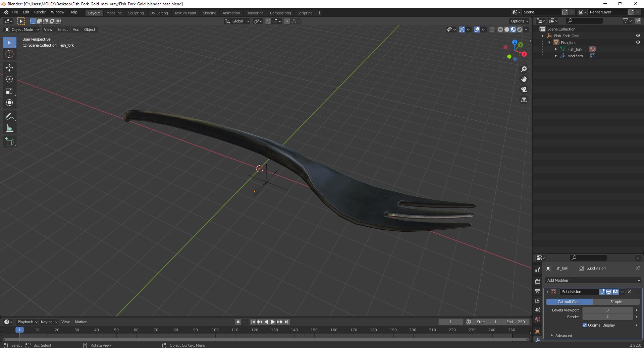The height and width of the screenshot is (348, 644).
Task: Open the Scene properties tab
Action: click(x=538, y=310)
